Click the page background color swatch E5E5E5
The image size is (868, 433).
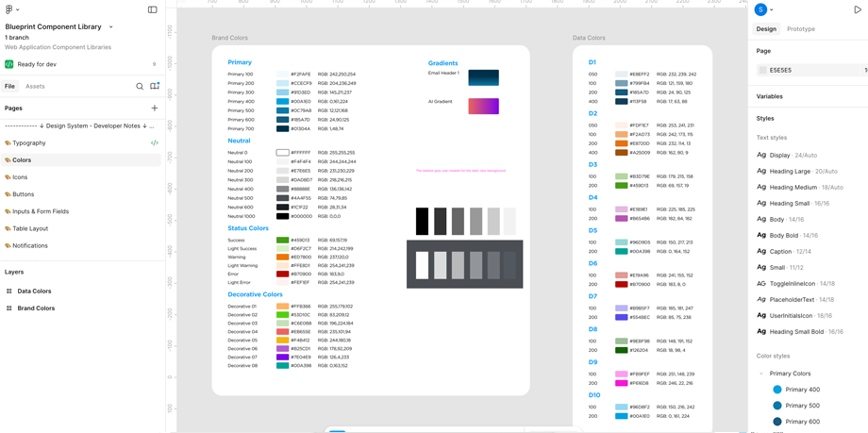(763, 71)
